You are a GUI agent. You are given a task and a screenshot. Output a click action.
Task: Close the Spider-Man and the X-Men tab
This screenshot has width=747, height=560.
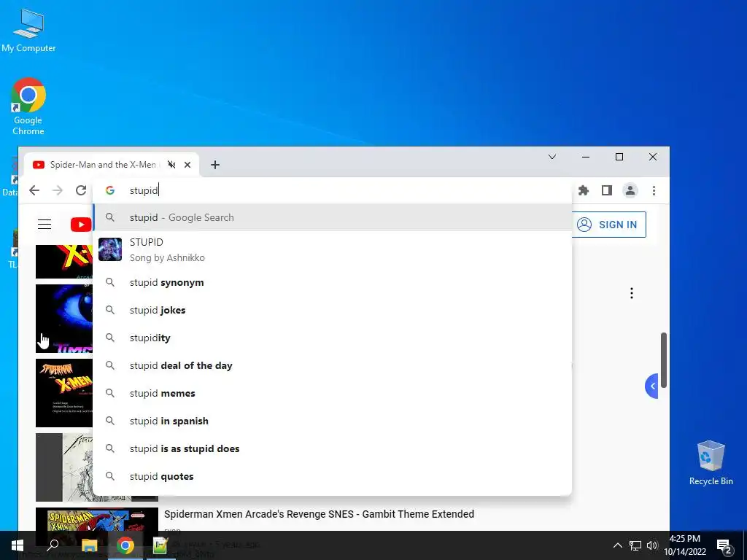187,165
